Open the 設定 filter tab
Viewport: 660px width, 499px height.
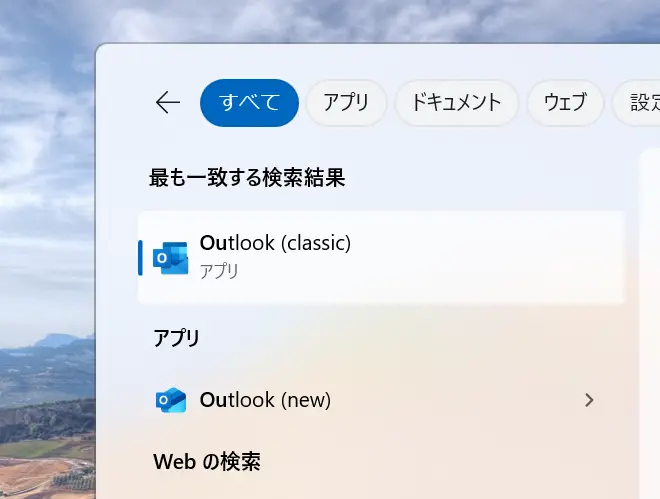(x=637, y=103)
